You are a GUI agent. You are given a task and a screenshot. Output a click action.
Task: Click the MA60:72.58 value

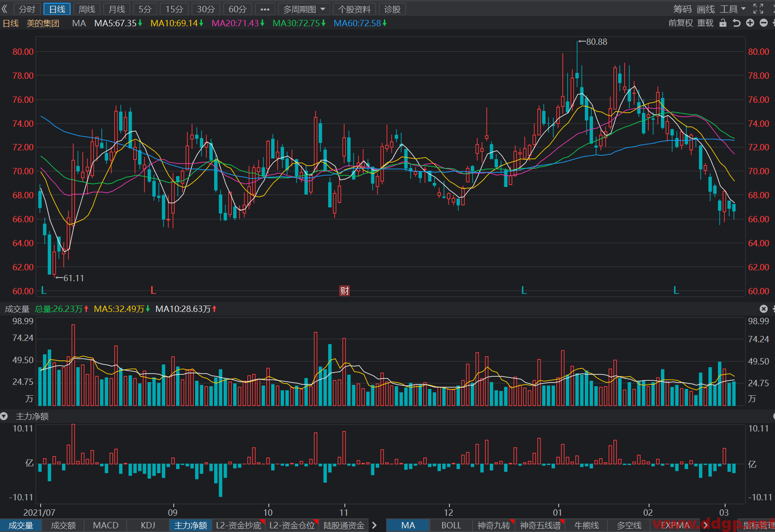coord(360,23)
